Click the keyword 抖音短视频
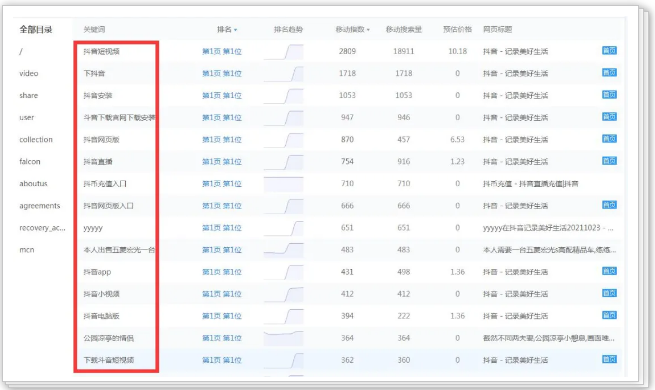This screenshot has height=390, width=655. click(x=102, y=51)
